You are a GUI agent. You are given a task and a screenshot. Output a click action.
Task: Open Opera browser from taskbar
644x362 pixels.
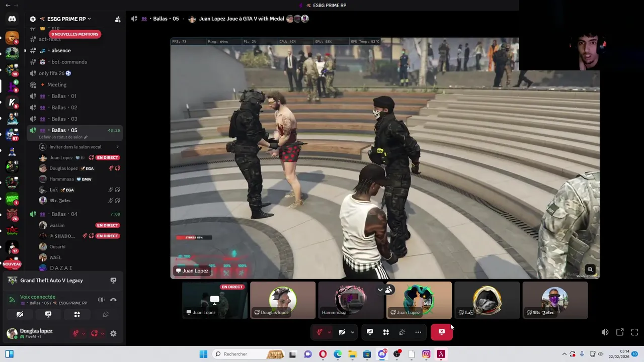[323, 354]
